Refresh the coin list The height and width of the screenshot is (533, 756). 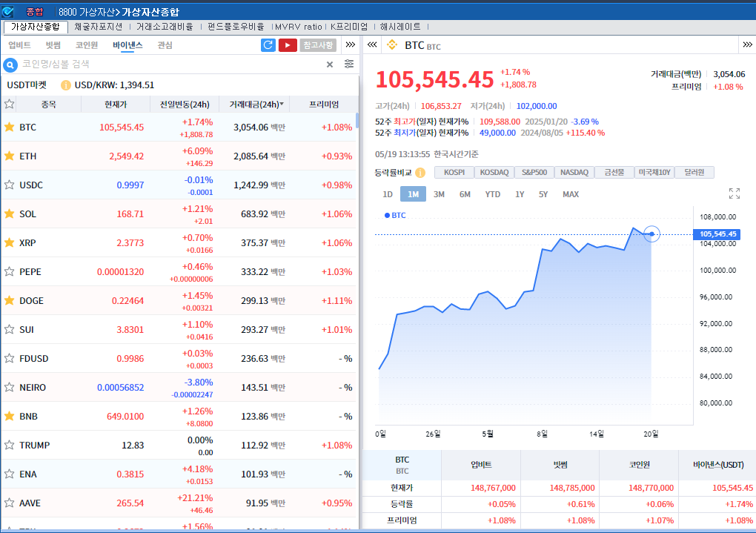(x=267, y=44)
